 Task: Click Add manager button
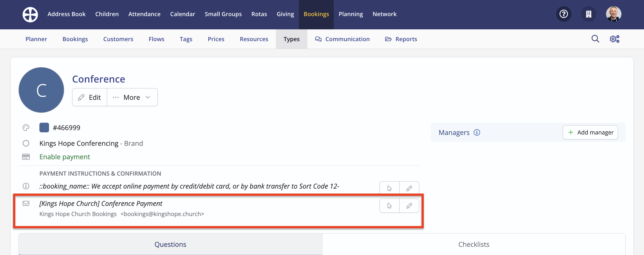click(590, 132)
